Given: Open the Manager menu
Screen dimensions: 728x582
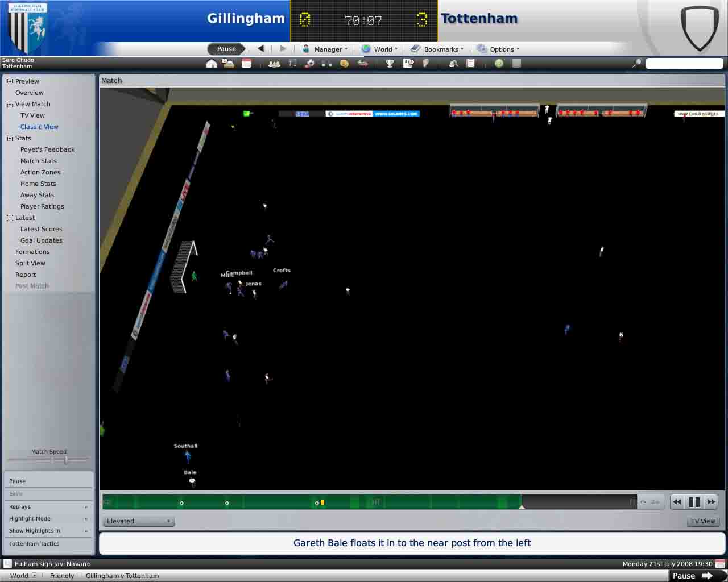Looking at the screenshot, I should [x=325, y=49].
